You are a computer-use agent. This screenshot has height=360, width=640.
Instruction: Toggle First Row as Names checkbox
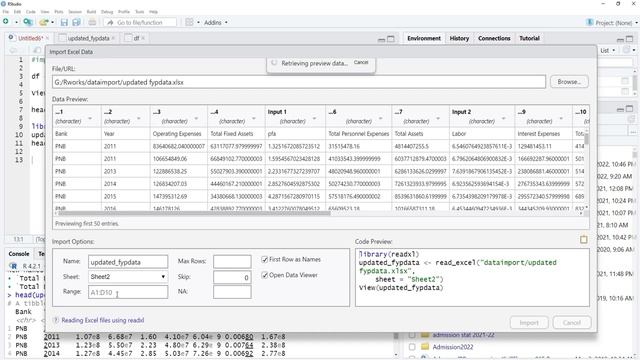point(264,259)
